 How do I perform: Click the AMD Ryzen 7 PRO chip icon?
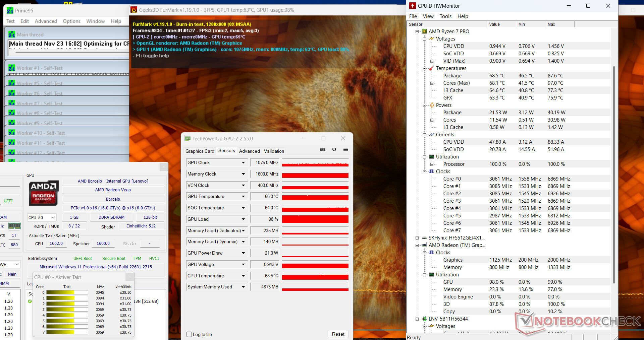(x=424, y=31)
